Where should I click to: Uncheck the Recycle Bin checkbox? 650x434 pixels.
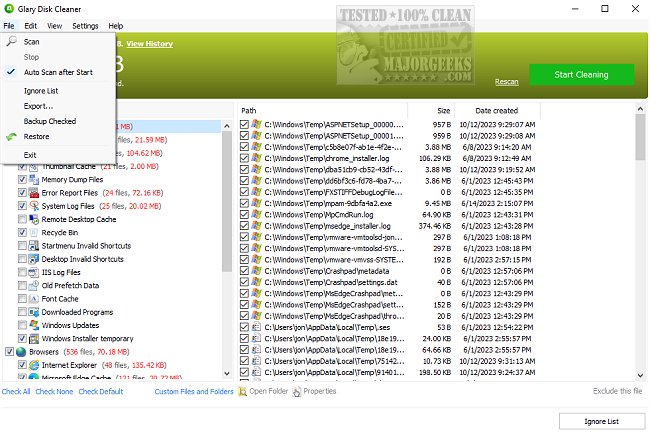pyautogui.click(x=22, y=233)
